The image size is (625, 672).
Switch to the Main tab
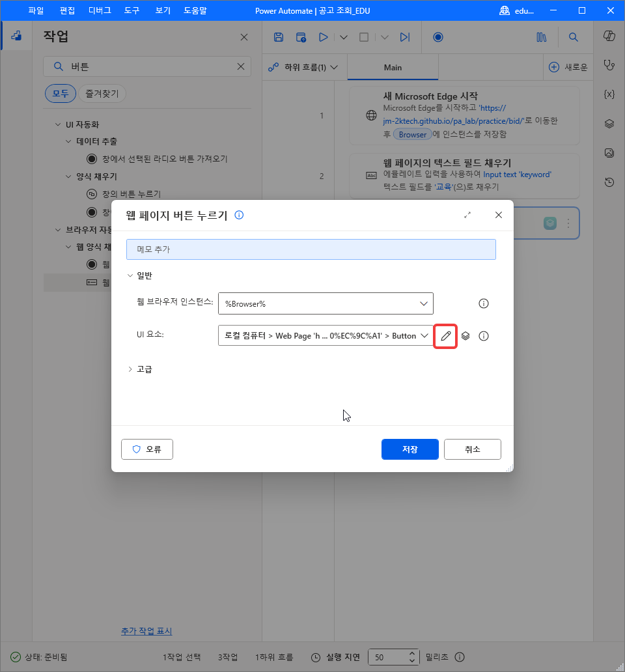click(393, 67)
